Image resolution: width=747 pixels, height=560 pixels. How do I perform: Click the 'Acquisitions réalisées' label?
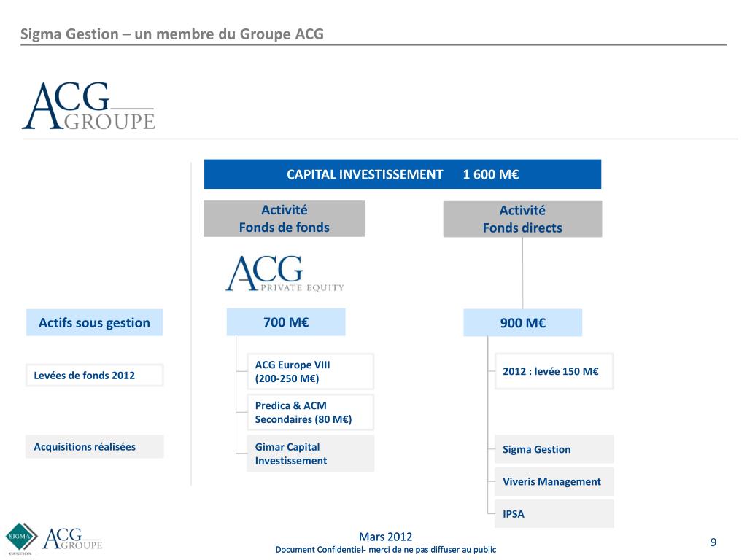click(94, 447)
